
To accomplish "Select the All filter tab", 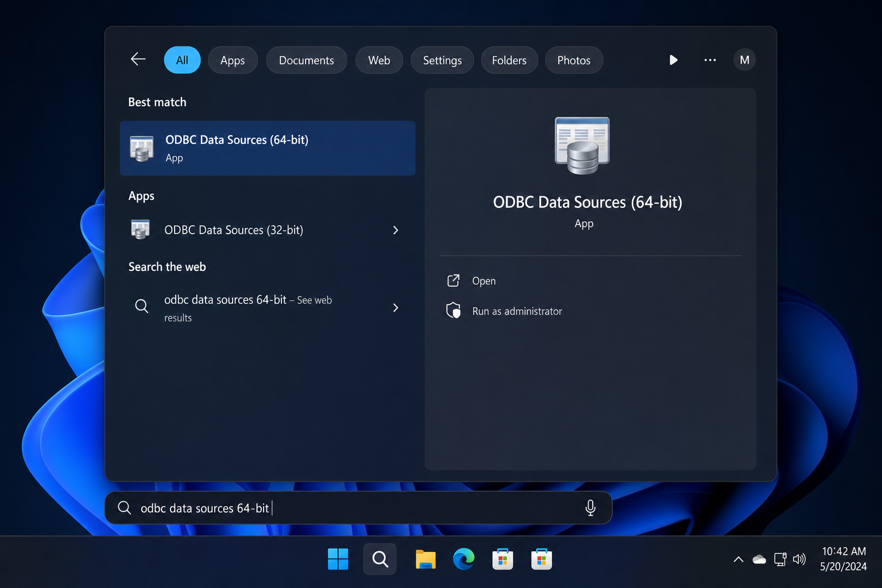I will (x=182, y=60).
